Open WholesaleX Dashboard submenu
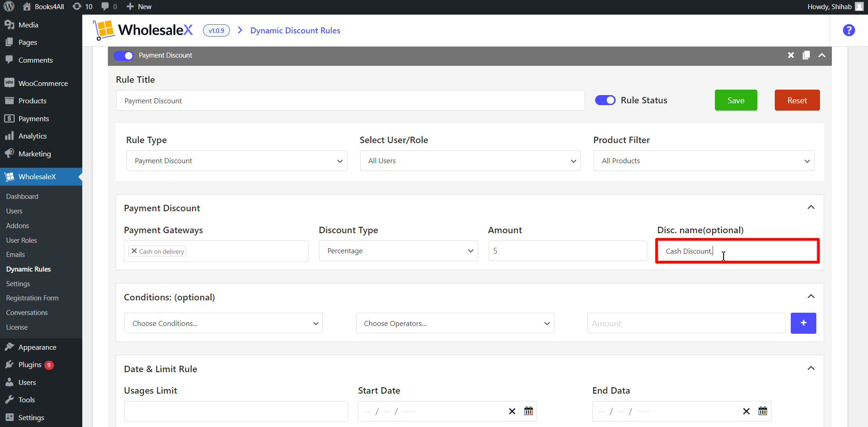 [22, 196]
